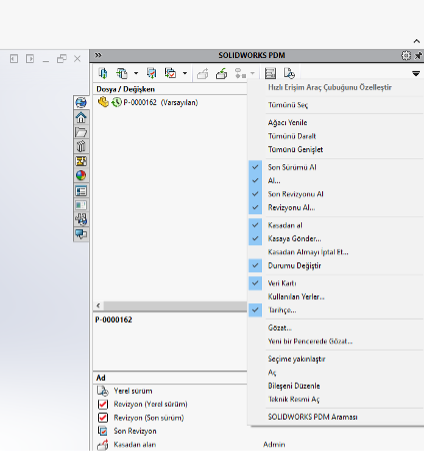Screen dimensions: 424x452
Task: Open the dropdown next to Get version icon
Action: tap(136, 73)
